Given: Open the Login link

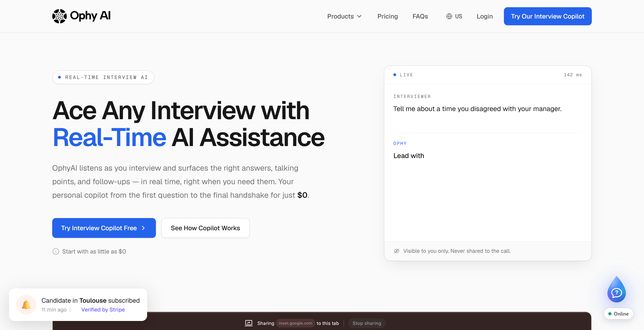Looking at the screenshot, I should tap(484, 16).
